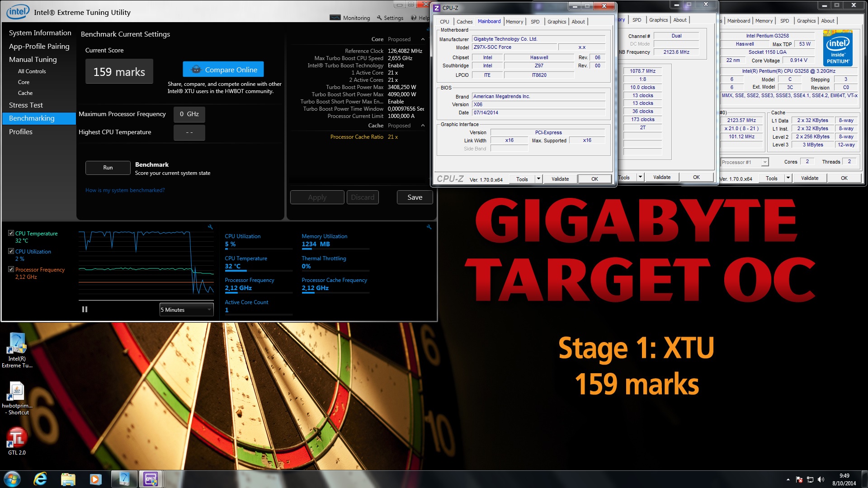Open Tools dropdown arrow in front CPU-Z
This screenshot has width=868, height=488.
tap(538, 179)
